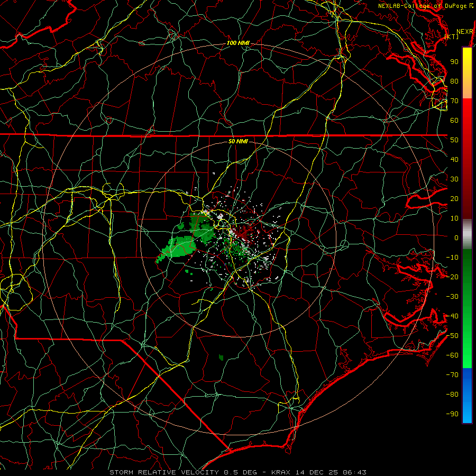Click the 06:43 time stamp
Viewport: 476px width, 476px height.
point(353,472)
